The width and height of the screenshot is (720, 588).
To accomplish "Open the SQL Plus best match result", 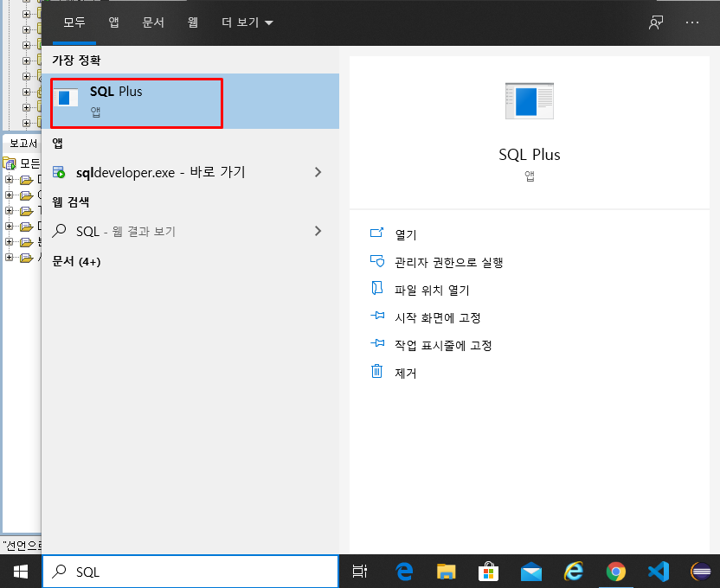I will tap(190, 101).
